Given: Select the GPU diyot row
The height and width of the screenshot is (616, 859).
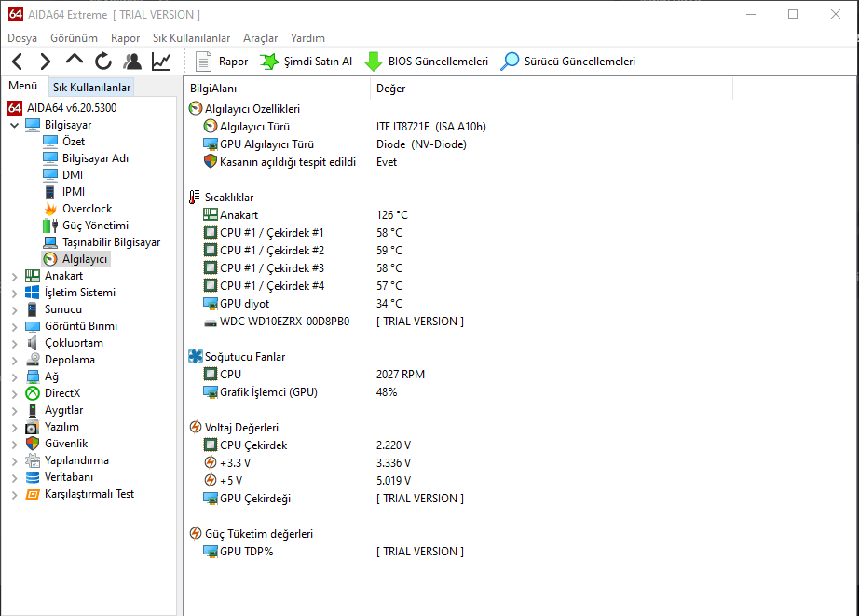Looking at the screenshot, I should (x=303, y=304).
